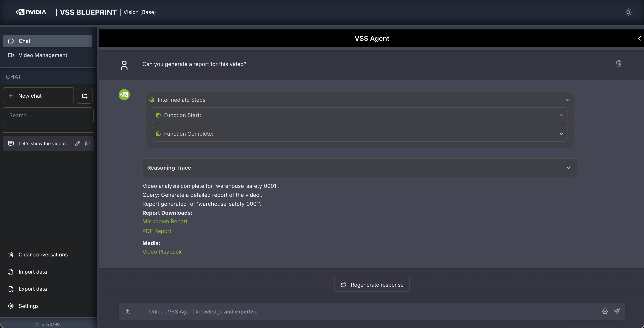
Task: Delete the 'Let's show the videos' conversation
Action: (x=87, y=143)
